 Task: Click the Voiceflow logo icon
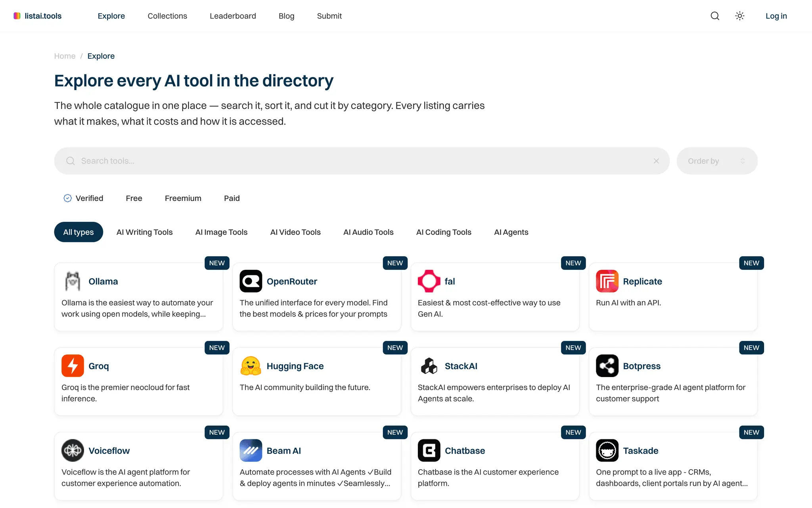[73, 450]
